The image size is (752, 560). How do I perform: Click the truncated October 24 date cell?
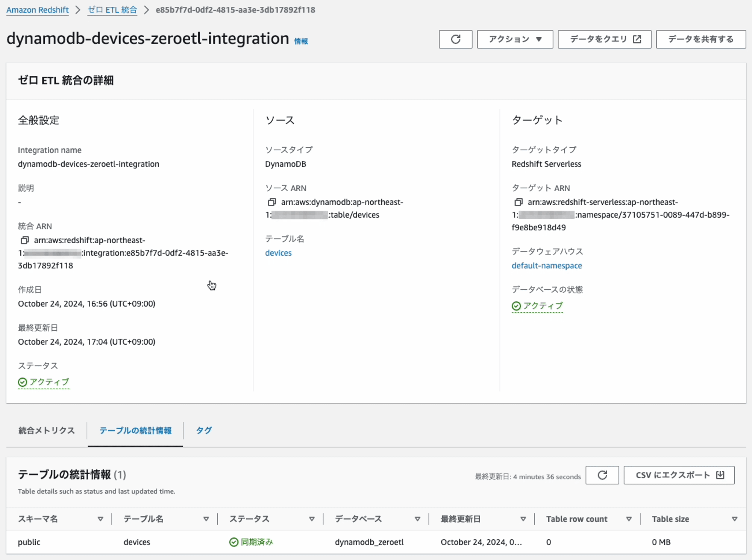(481, 542)
